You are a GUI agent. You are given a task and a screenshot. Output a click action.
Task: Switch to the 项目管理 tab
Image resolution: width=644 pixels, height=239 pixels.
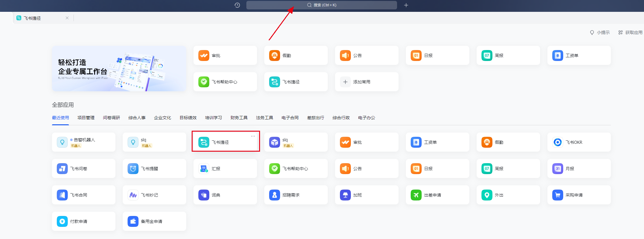point(86,118)
